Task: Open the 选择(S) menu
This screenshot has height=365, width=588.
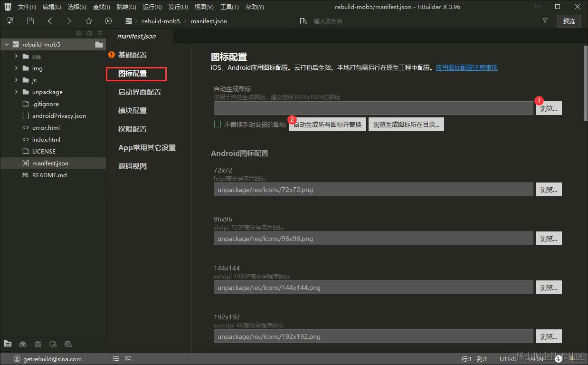Action: [x=77, y=7]
